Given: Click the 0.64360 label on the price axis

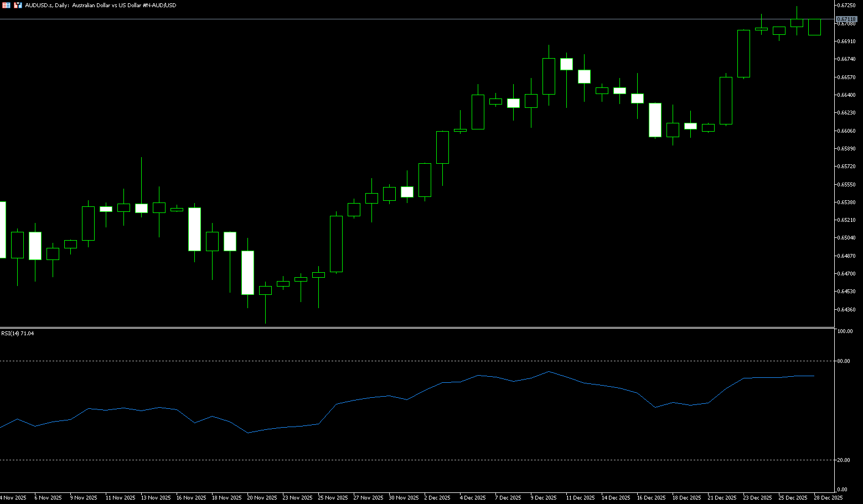Looking at the screenshot, I should coord(846,310).
